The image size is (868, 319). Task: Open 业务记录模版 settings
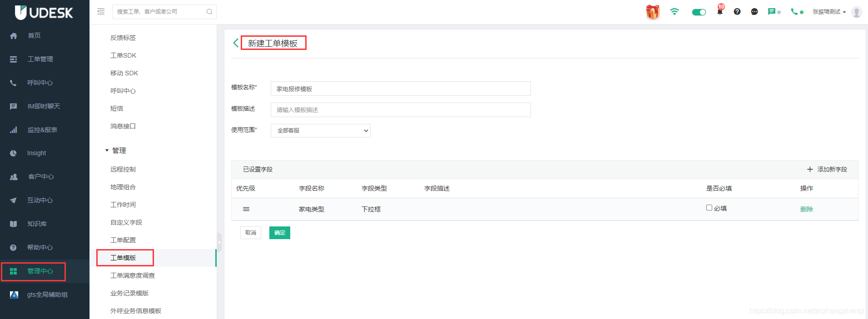tap(129, 293)
